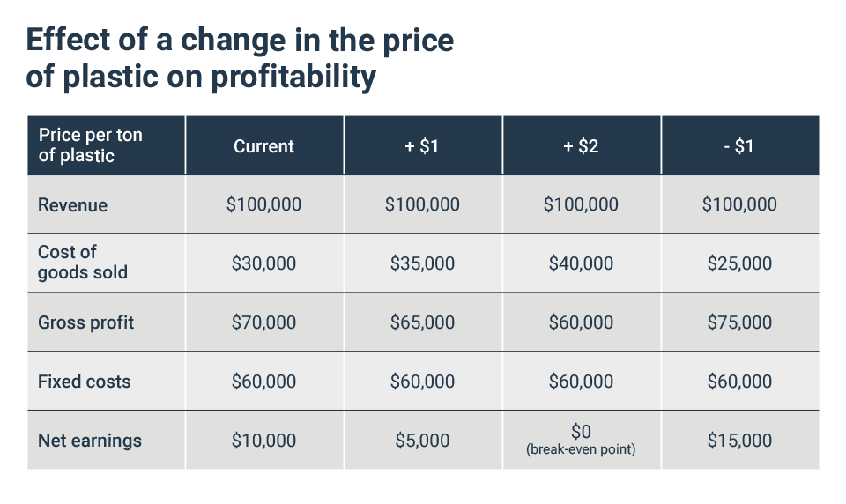Click the "Revenue" row label
This screenshot has width=846, height=504.
[x=73, y=205]
